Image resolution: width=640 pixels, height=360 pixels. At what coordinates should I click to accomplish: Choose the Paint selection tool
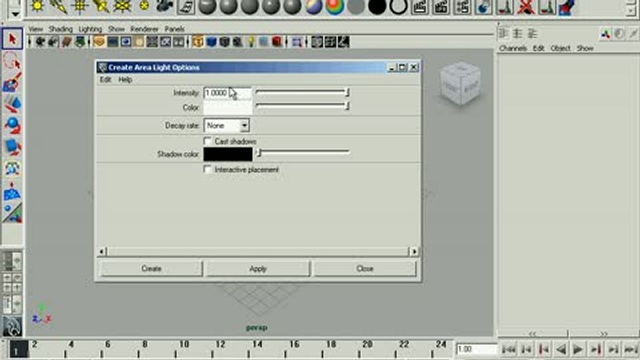[x=12, y=82]
